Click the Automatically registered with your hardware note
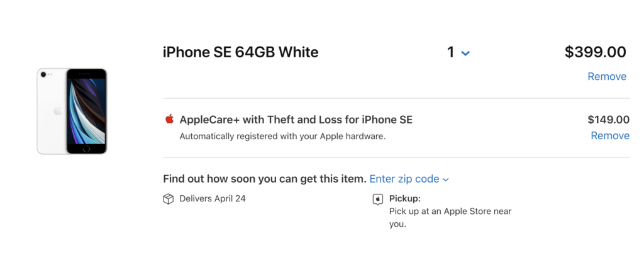Viewport: 644px width, 260px height. 282,136
